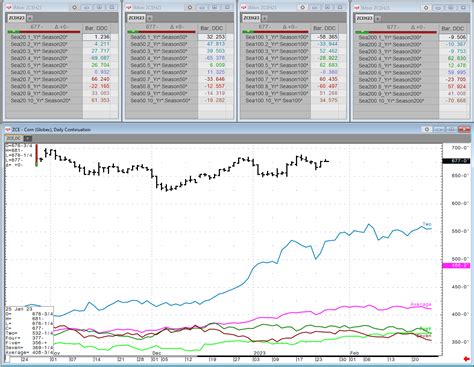The width and height of the screenshot is (474, 367).
Task: Add new tab next to ZCE.DC chart tab
Action: tap(28, 138)
